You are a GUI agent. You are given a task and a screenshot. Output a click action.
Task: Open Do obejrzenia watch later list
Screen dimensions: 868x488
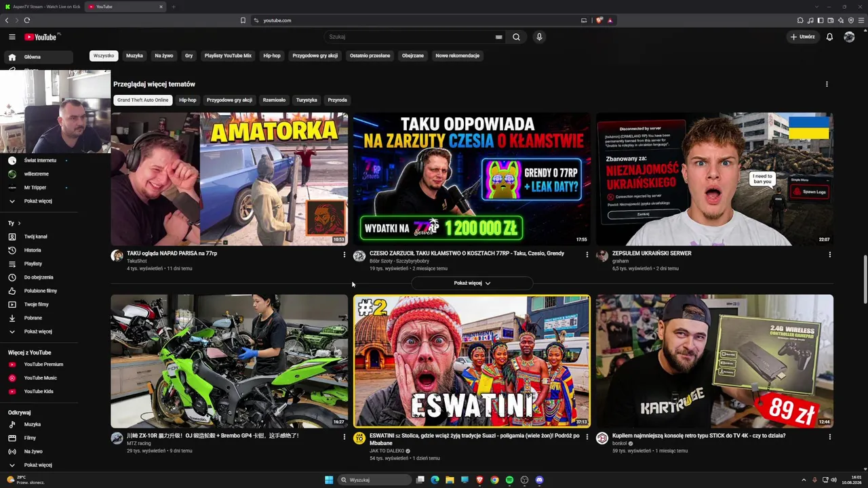point(38,277)
